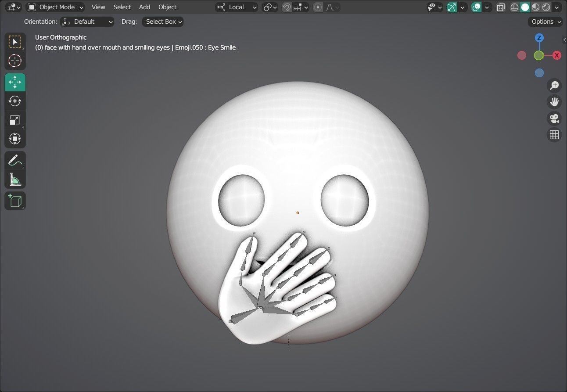Select the Scale tool
Screen dimensions: 567x392
pyautogui.click(x=15, y=120)
